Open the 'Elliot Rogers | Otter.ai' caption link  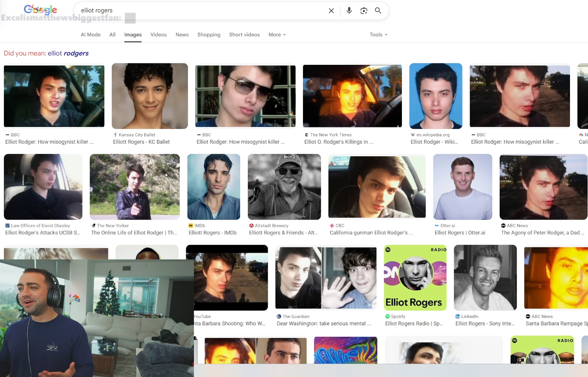460,232
